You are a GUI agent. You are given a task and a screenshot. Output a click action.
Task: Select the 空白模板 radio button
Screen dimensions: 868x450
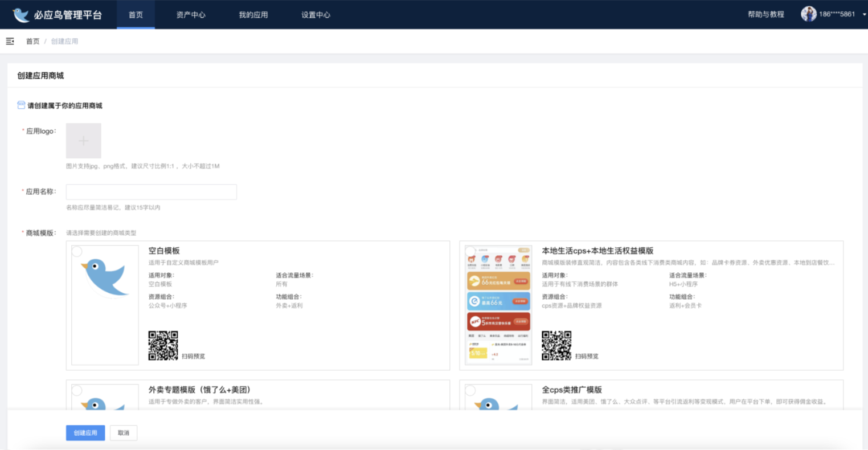77,251
